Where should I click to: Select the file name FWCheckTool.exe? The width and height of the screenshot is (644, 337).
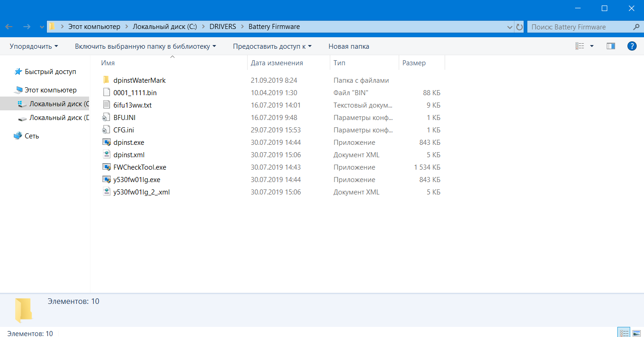140,167
